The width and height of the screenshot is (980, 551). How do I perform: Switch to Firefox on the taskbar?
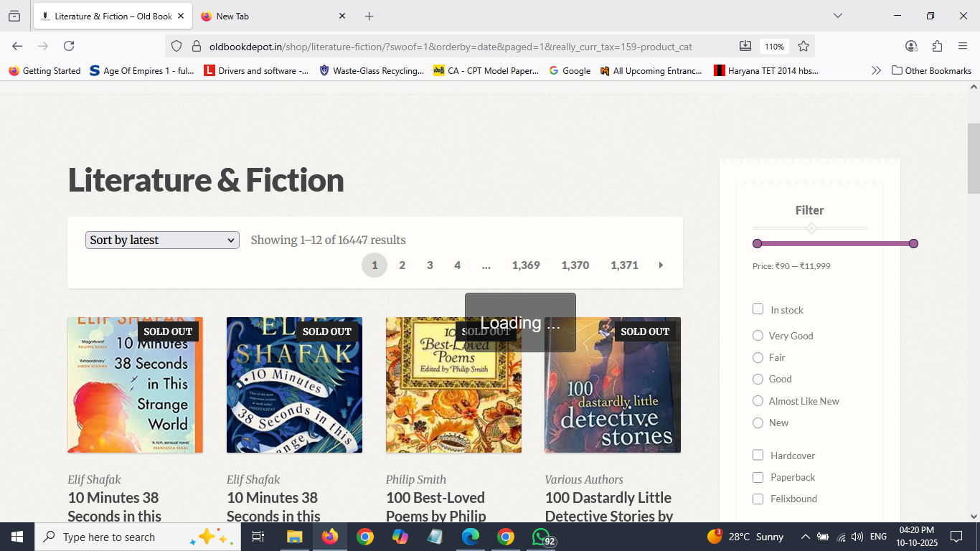330,537
